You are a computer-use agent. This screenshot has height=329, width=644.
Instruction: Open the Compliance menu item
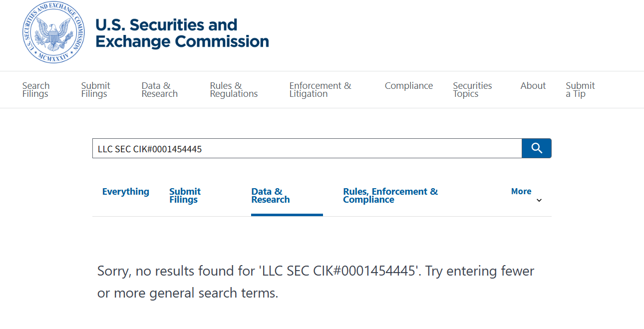point(408,86)
